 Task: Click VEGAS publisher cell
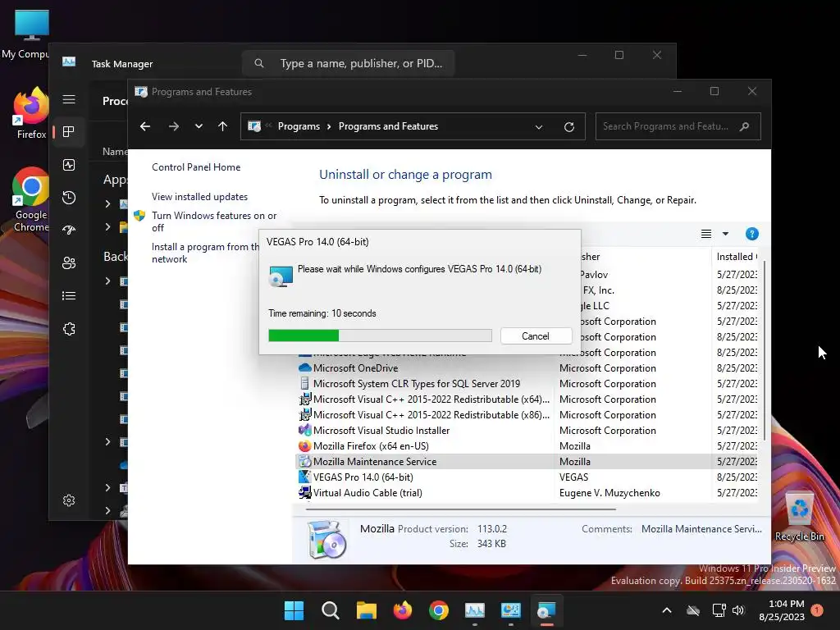(x=573, y=477)
